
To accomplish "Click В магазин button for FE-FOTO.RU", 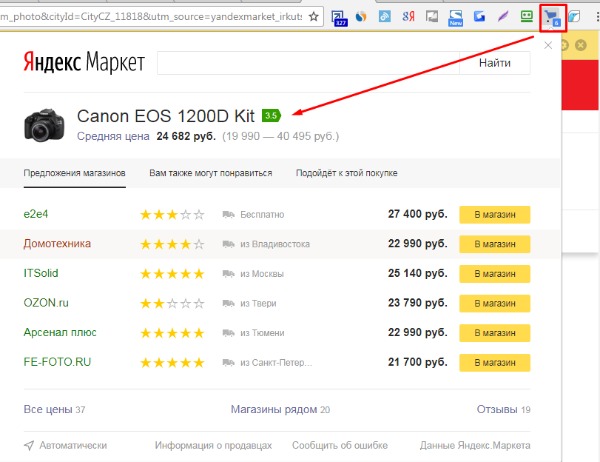I will (495, 362).
